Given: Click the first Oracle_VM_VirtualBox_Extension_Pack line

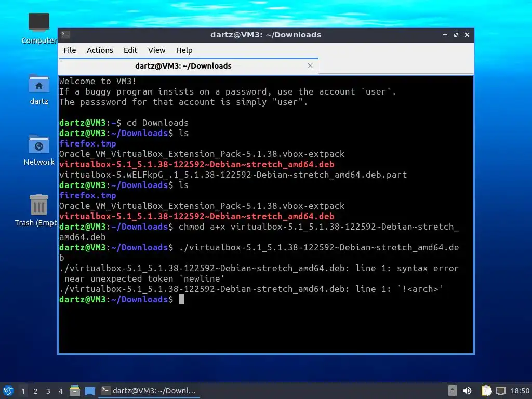Looking at the screenshot, I should point(202,154).
